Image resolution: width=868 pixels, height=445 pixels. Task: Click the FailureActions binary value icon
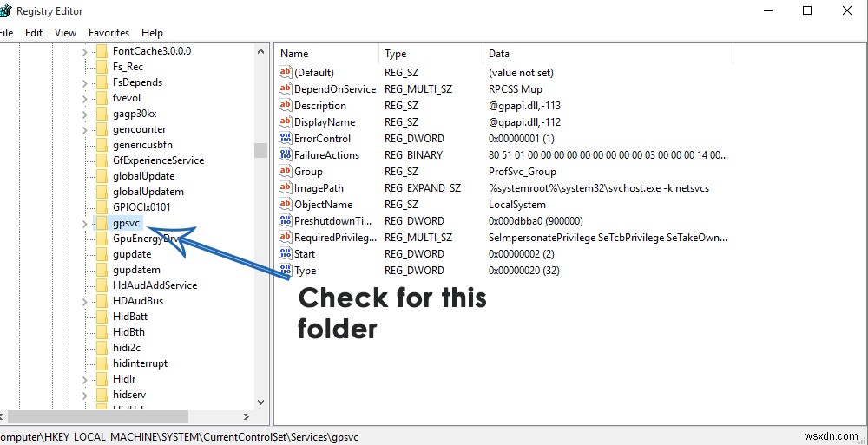click(285, 154)
